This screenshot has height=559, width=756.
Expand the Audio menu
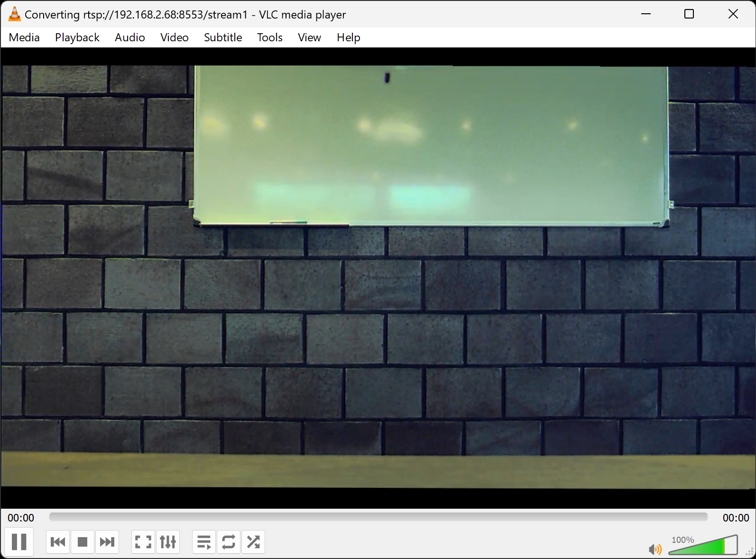(x=130, y=37)
